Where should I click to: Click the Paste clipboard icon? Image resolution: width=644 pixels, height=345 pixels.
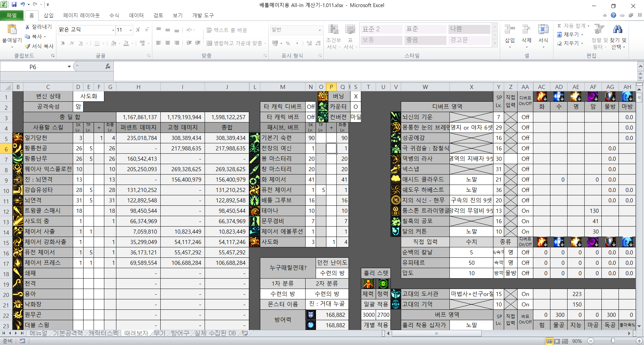click(12, 30)
